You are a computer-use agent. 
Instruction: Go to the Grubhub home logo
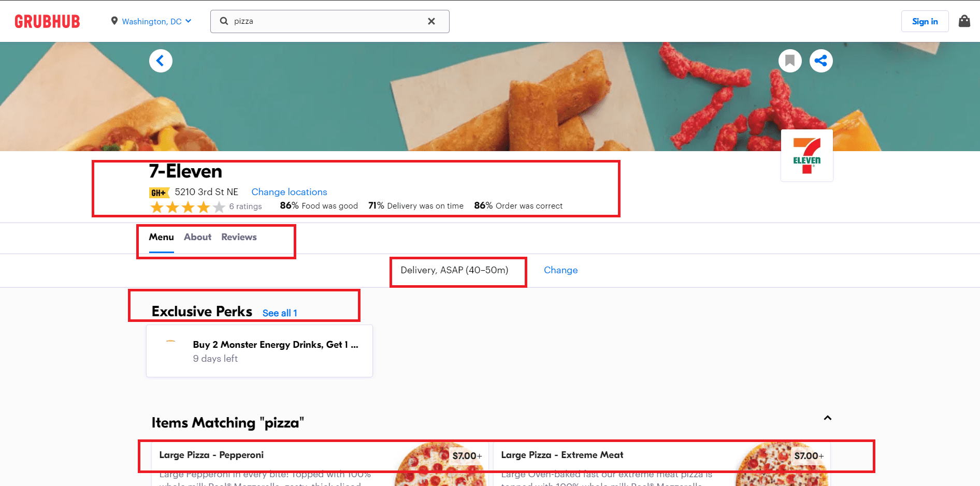pyautogui.click(x=47, y=21)
